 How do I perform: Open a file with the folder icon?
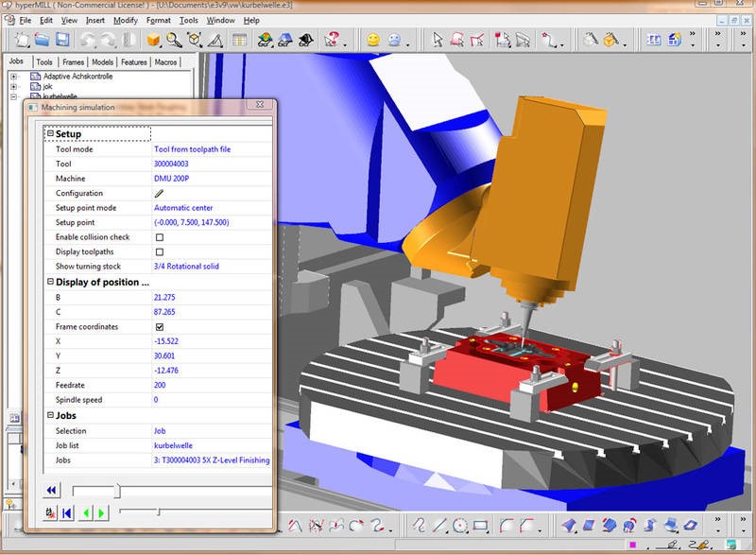coord(43,40)
